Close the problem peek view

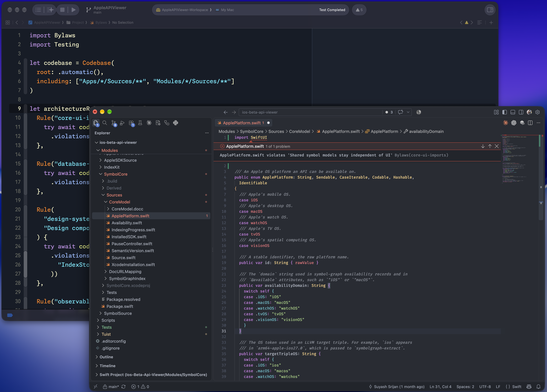[x=497, y=146]
